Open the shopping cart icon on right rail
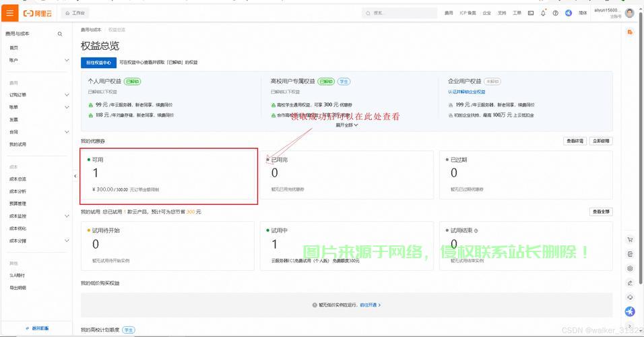Image resolution: width=644 pixels, height=337 pixels. [x=630, y=239]
